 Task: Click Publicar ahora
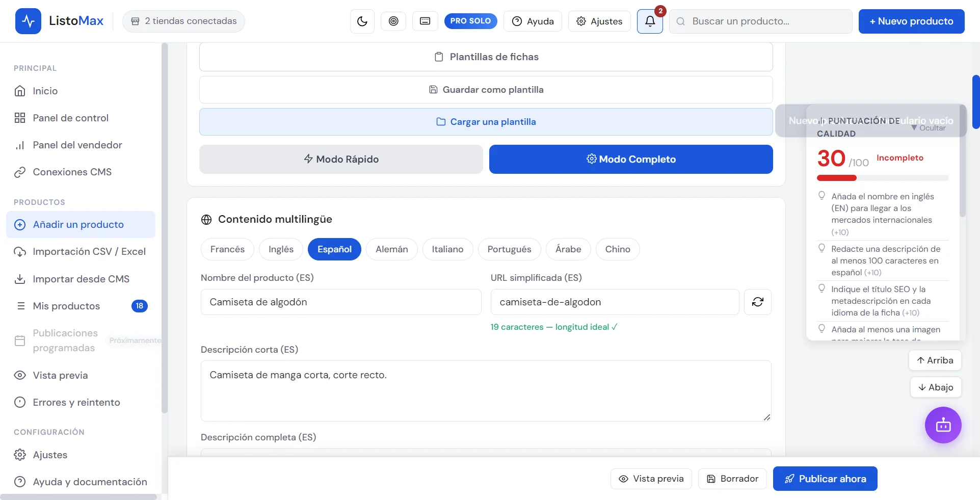[x=825, y=479]
